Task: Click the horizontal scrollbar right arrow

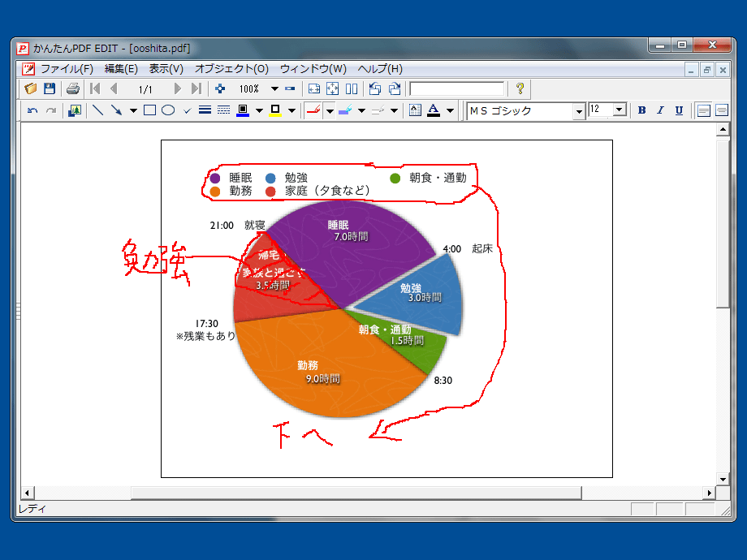Action: point(710,493)
